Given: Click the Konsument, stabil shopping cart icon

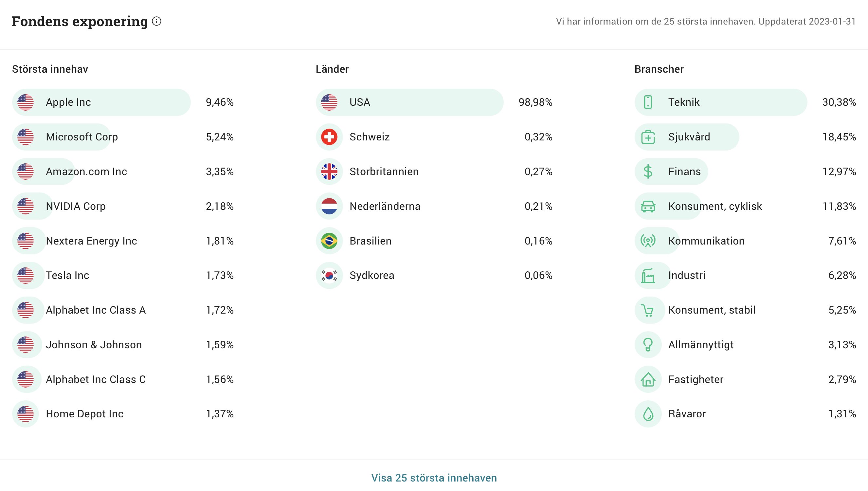Looking at the screenshot, I should click(x=647, y=310).
